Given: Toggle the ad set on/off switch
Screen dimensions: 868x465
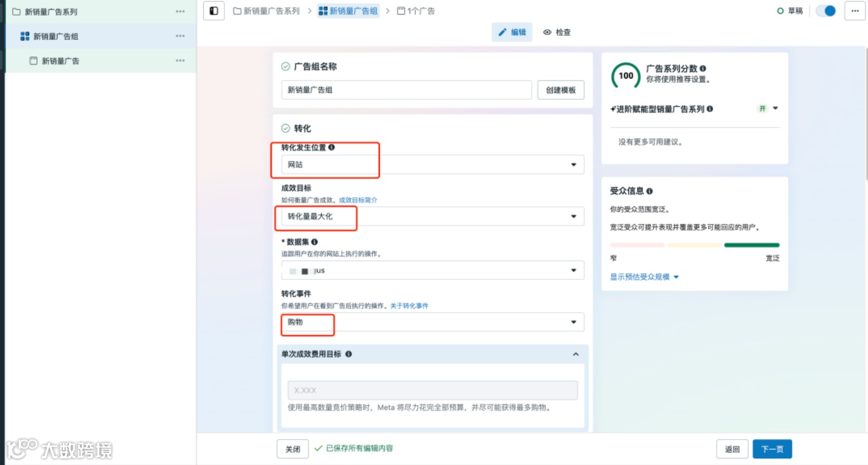Looking at the screenshot, I should pyautogui.click(x=826, y=11).
